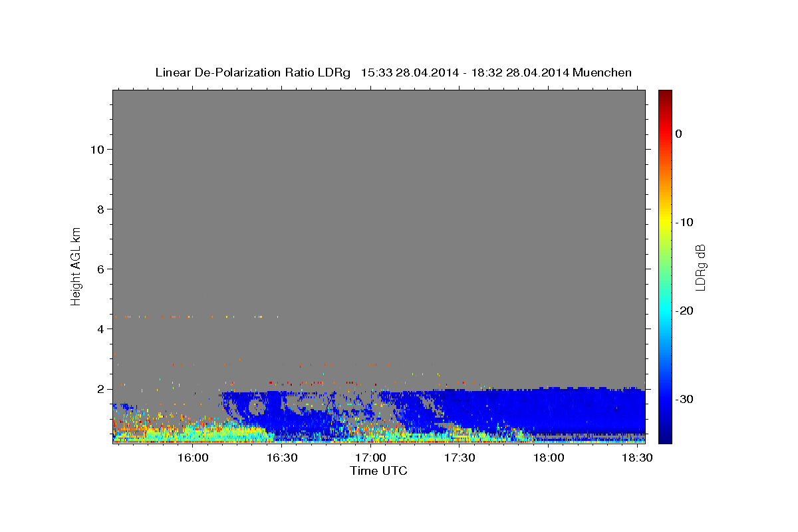Click the '18:00' time tick label
This screenshot has height=532, width=798.
click(x=549, y=458)
